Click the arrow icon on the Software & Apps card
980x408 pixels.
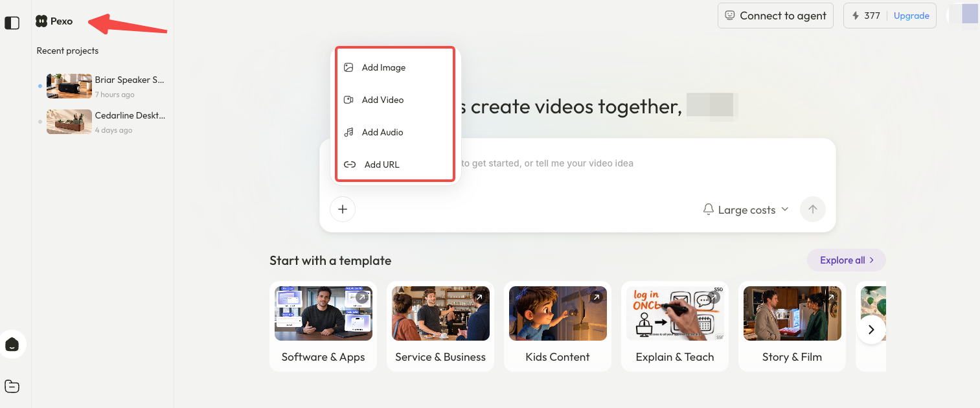coord(362,297)
